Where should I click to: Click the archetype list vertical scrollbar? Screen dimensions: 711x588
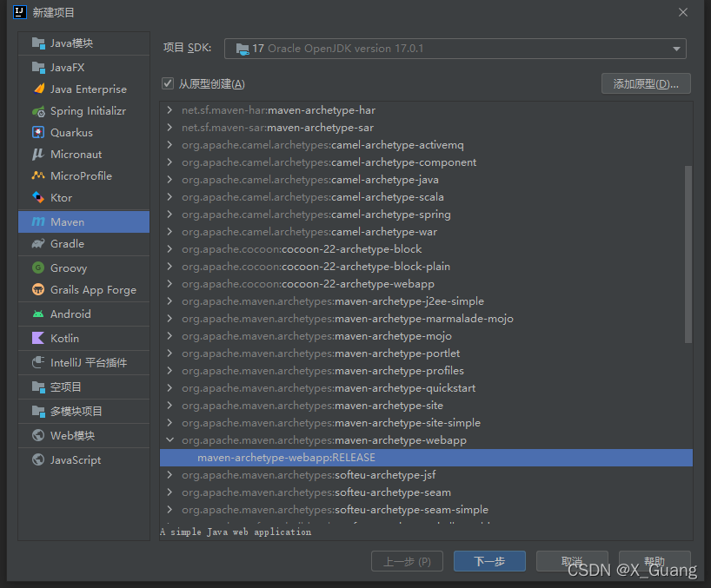tap(688, 254)
